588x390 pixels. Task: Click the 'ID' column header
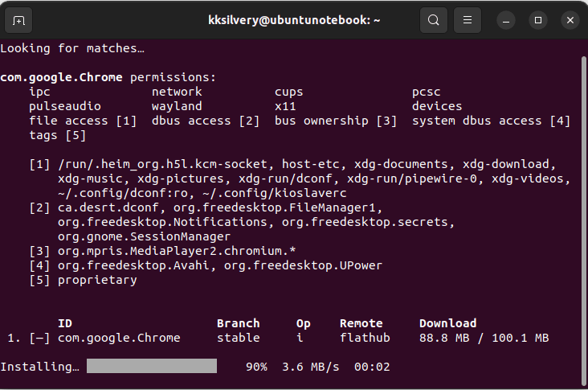point(65,323)
